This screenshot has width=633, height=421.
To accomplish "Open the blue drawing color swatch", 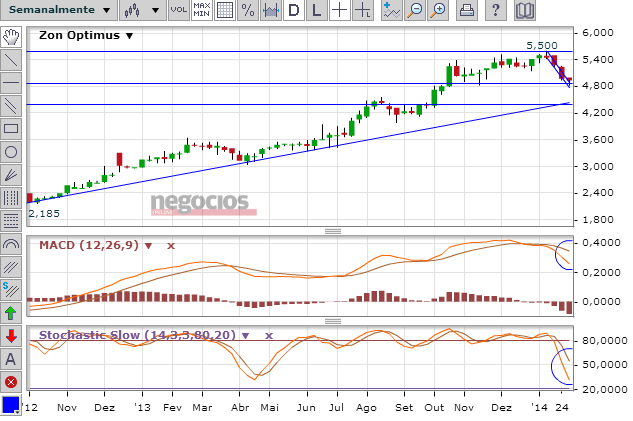I will point(11,405).
